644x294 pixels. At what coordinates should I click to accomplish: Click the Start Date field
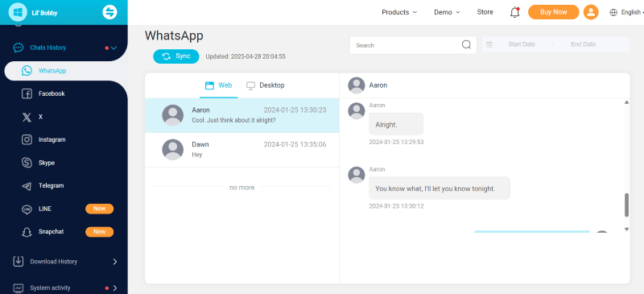tap(522, 44)
